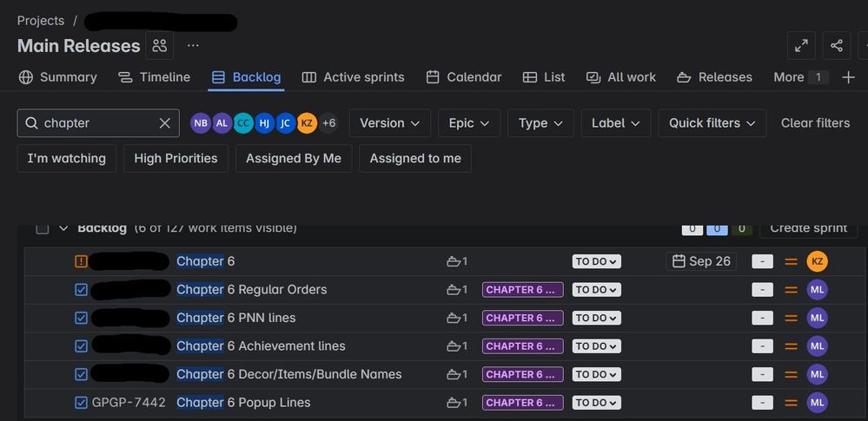Open the More tabs menu
The width and height of the screenshot is (868, 421).
point(800,77)
